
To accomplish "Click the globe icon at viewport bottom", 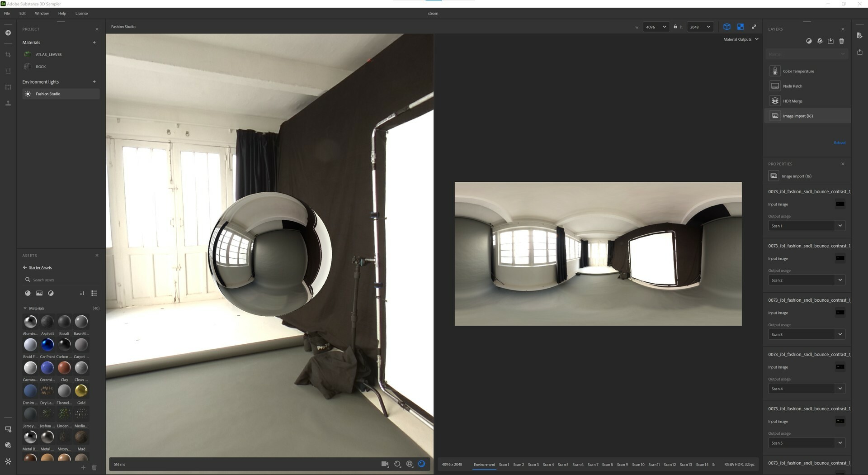I will [x=410, y=464].
